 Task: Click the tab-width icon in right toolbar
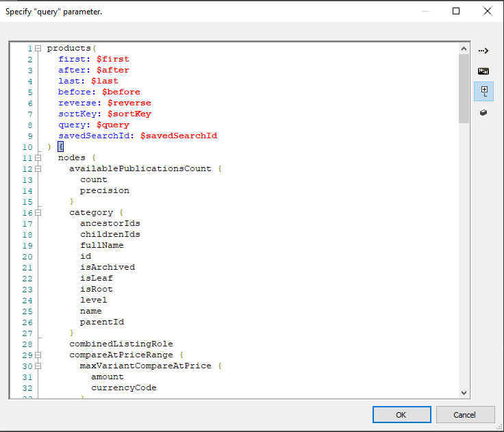click(483, 71)
